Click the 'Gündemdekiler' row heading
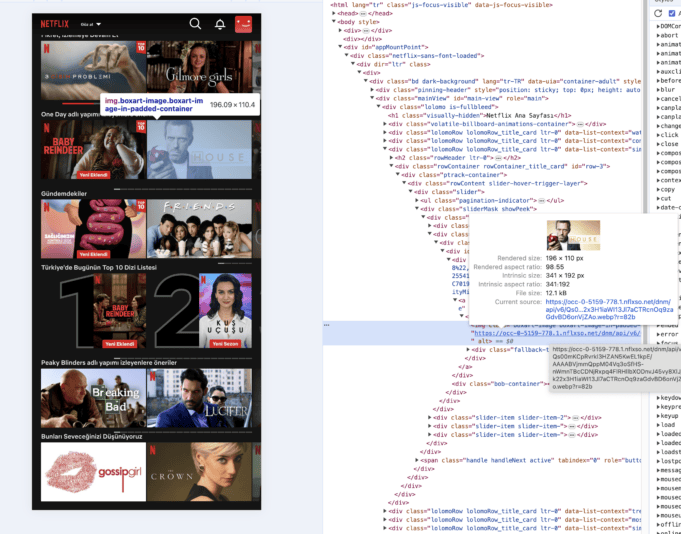This screenshot has width=681, height=534. point(64,193)
